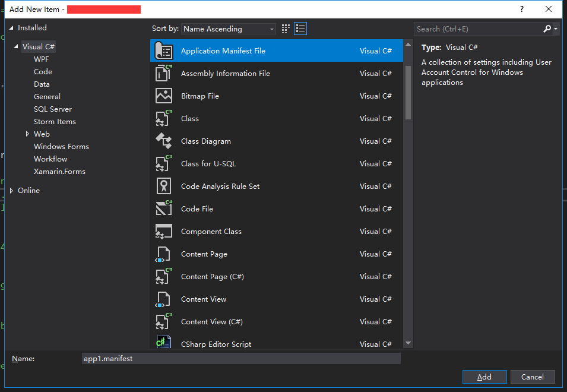Select the Class for U-SQL label

coord(208,163)
